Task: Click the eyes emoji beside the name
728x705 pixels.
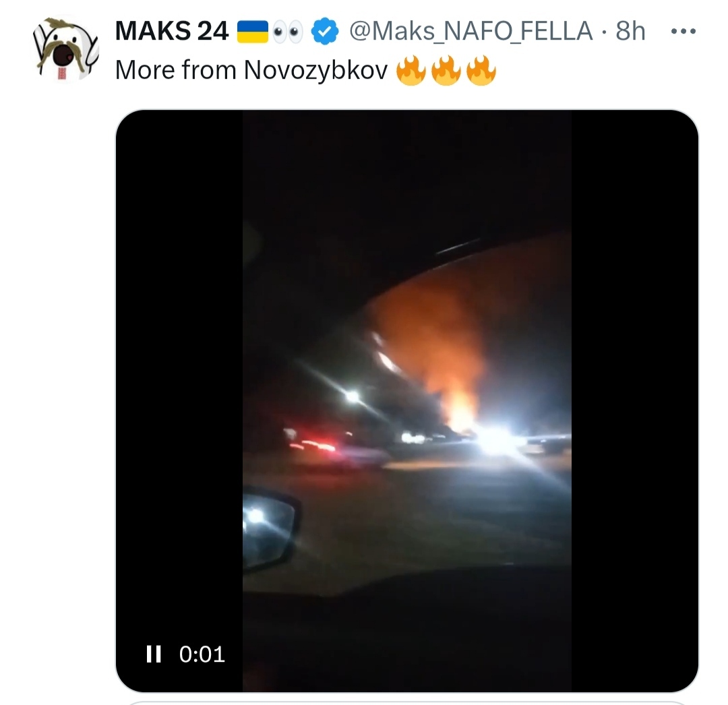Action: coord(288,31)
